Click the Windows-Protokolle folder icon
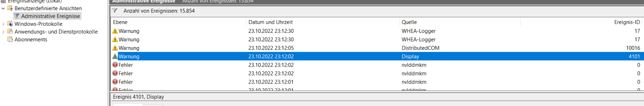 pyautogui.click(x=10, y=24)
